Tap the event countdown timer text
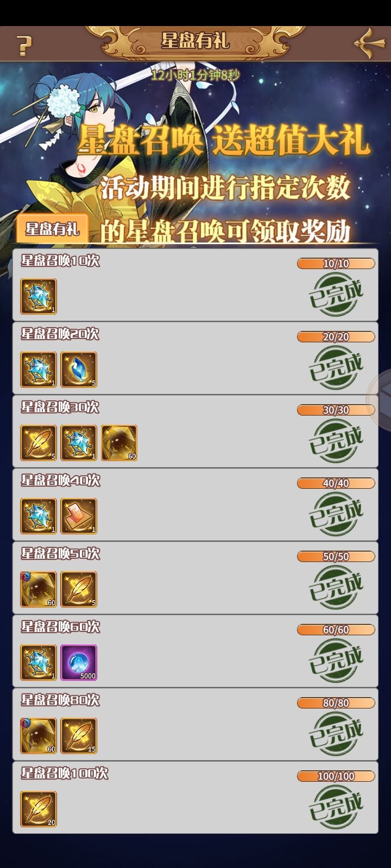Image resolution: width=391 pixels, height=868 pixels. click(195, 75)
